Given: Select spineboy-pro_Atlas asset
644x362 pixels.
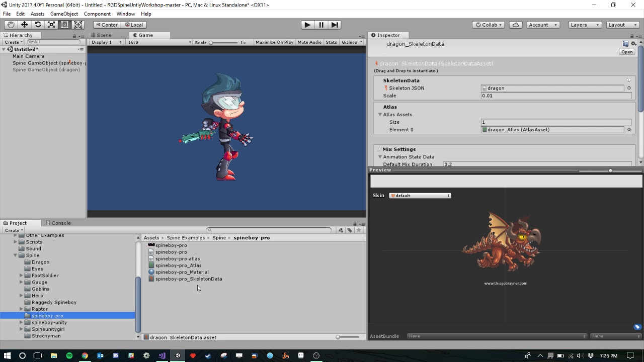Looking at the screenshot, I should 175,265.
